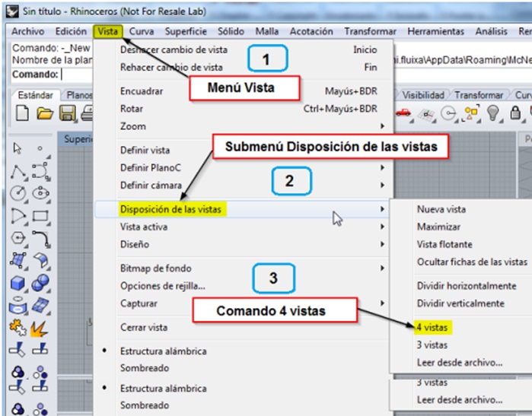Image resolution: width=532 pixels, height=416 pixels.
Task: Click Dividir horizontalmente option
Action: click(x=467, y=286)
